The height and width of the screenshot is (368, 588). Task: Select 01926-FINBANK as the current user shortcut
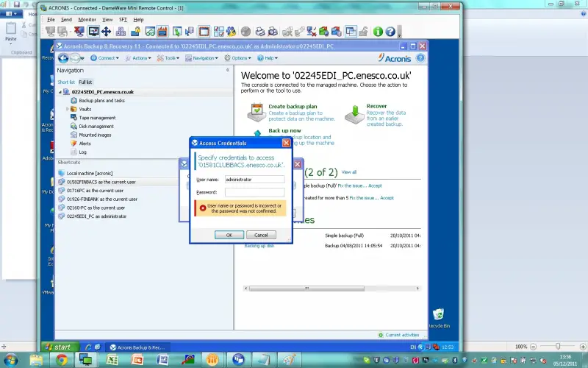(101, 199)
